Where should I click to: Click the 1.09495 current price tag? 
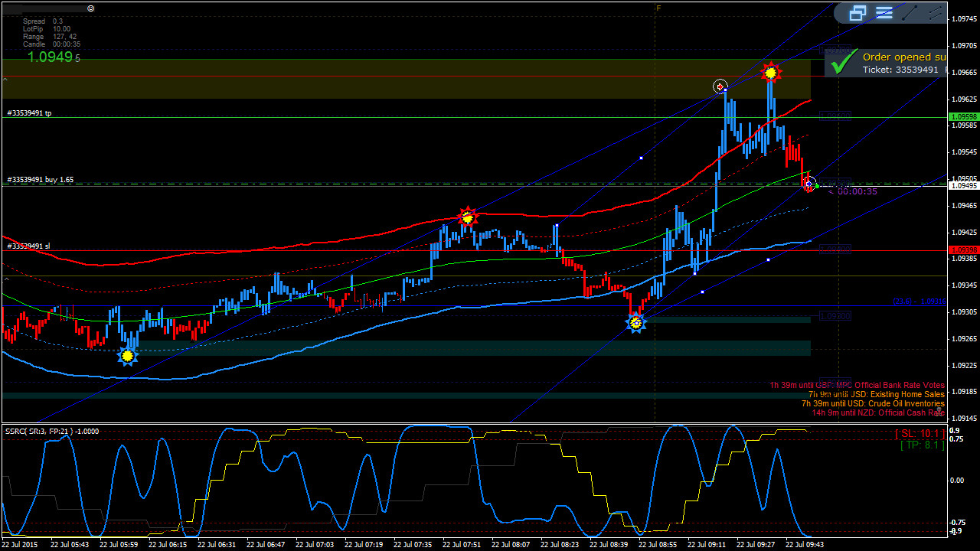[x=963, y=186]
